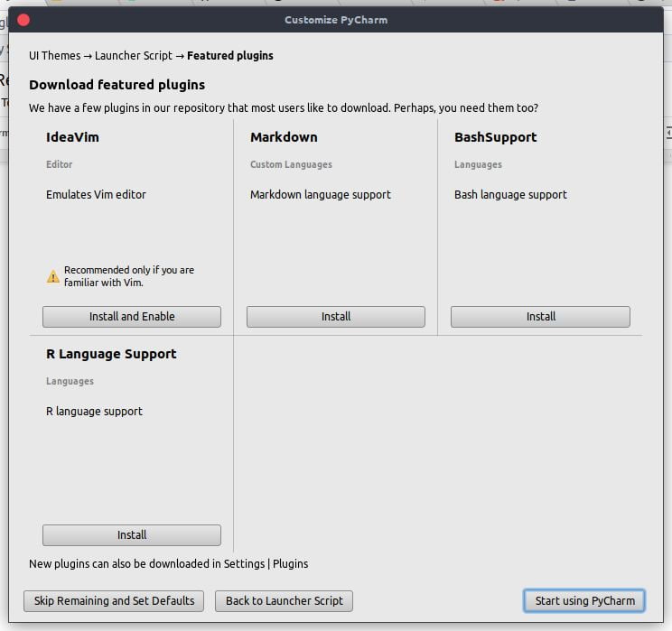Click the 'Recommended only if you are familiar' note
Image resolution: width=672 pixels, height=631 pixels.
pos(129,276)
